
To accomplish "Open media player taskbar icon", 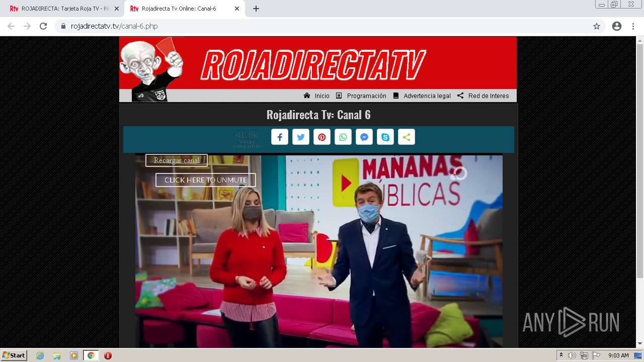I will pos(74,355).
